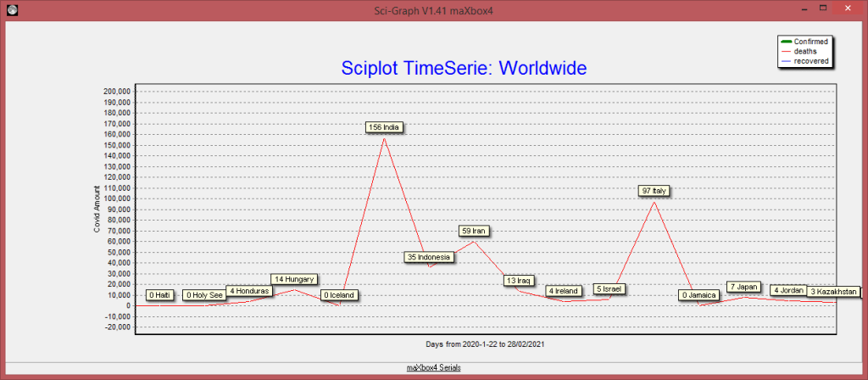
Task: Click the app icon in title bar
Action: coord(12,10)
